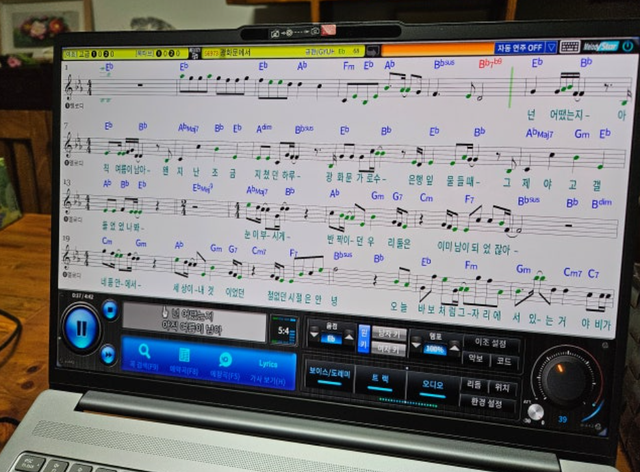Screen dimensions: 640x472
Task: Click the lyric 광화문 가로수
Action: click(x=355, y=178)
